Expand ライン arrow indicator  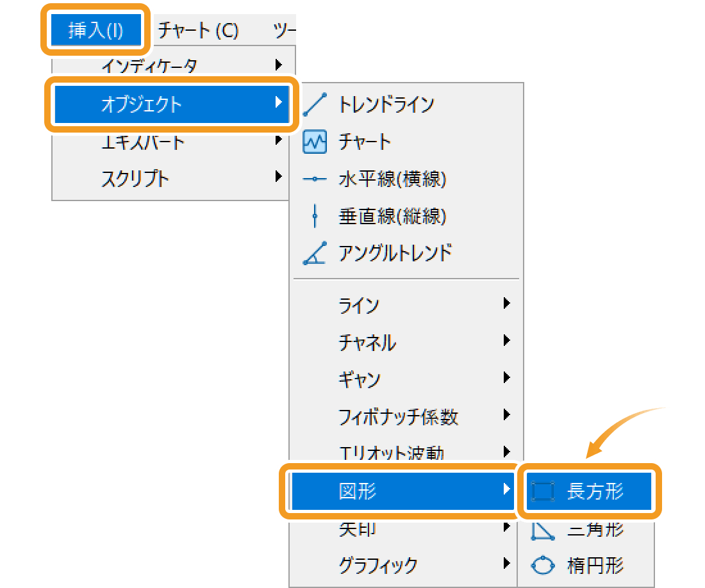point(507,303)
